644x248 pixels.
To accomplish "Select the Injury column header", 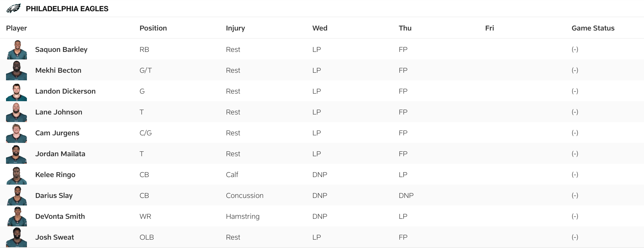I will tap(235, 28).
